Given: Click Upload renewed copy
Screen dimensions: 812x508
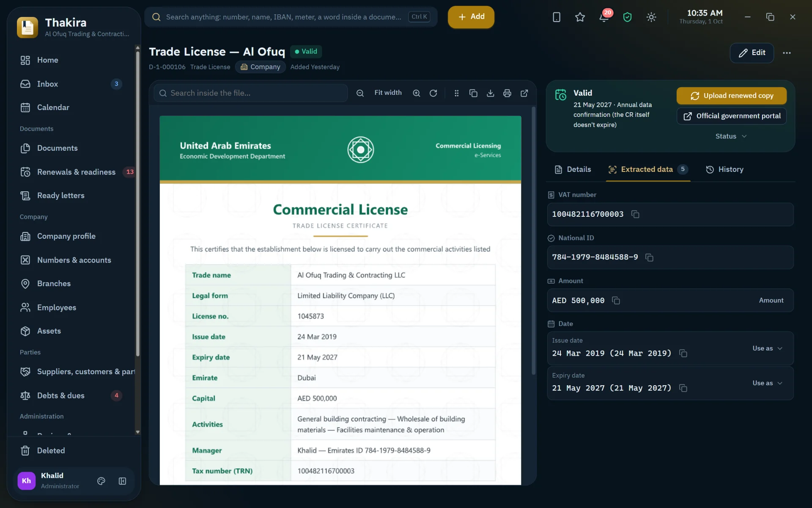Looking at the screenshot, I should (732, 96).
